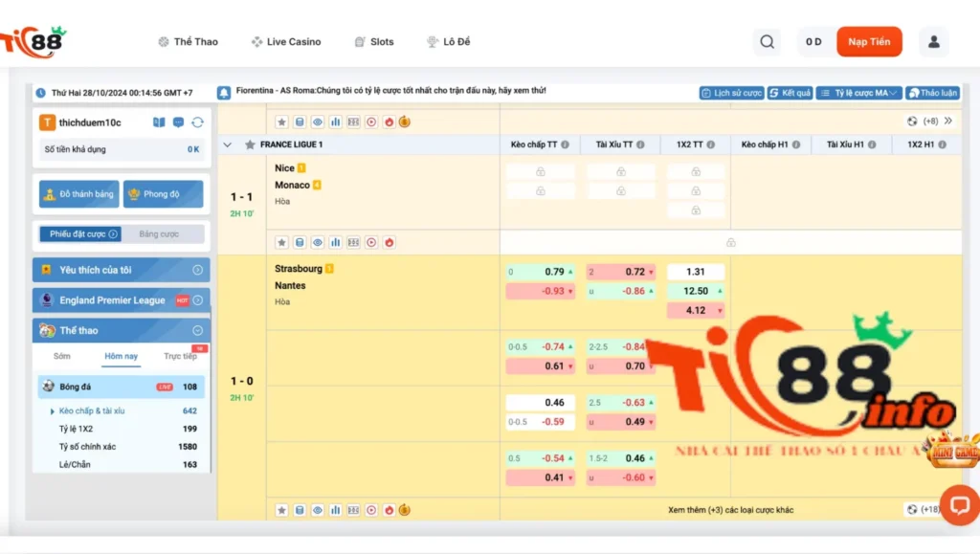
Task: Select Hôm nay tab
Action: [x=122, y=356]
